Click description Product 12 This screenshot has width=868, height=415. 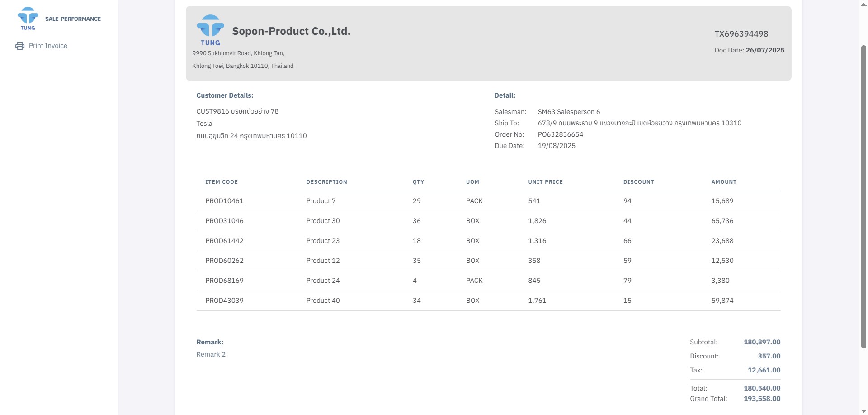323,261
